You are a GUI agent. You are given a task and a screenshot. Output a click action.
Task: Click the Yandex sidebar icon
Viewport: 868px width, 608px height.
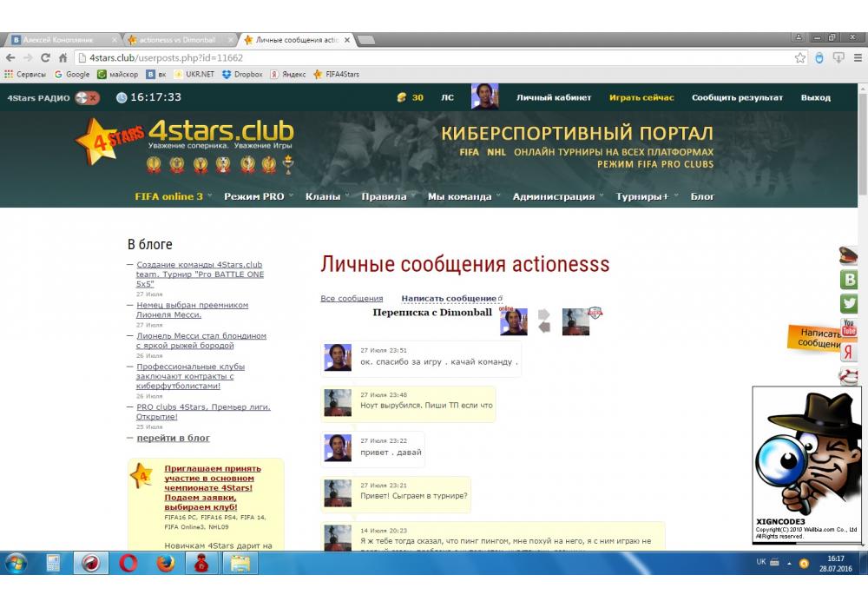tap(848, 353)
